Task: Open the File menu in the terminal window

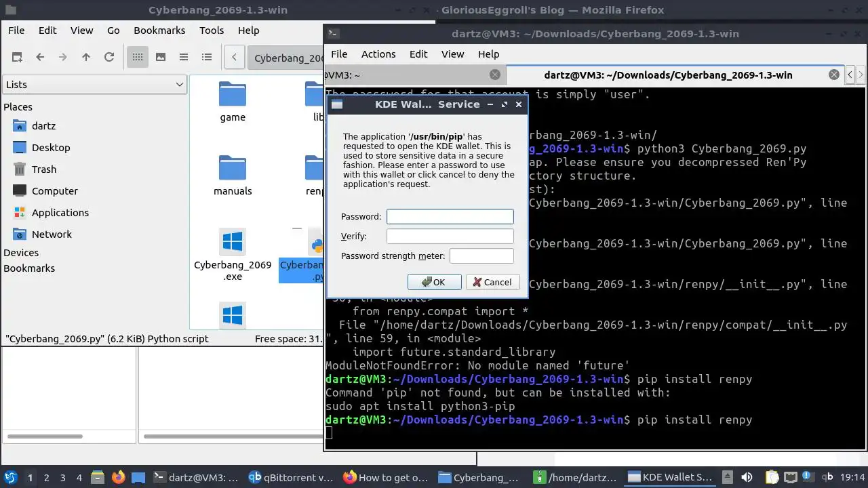Action: pos(339,54)
